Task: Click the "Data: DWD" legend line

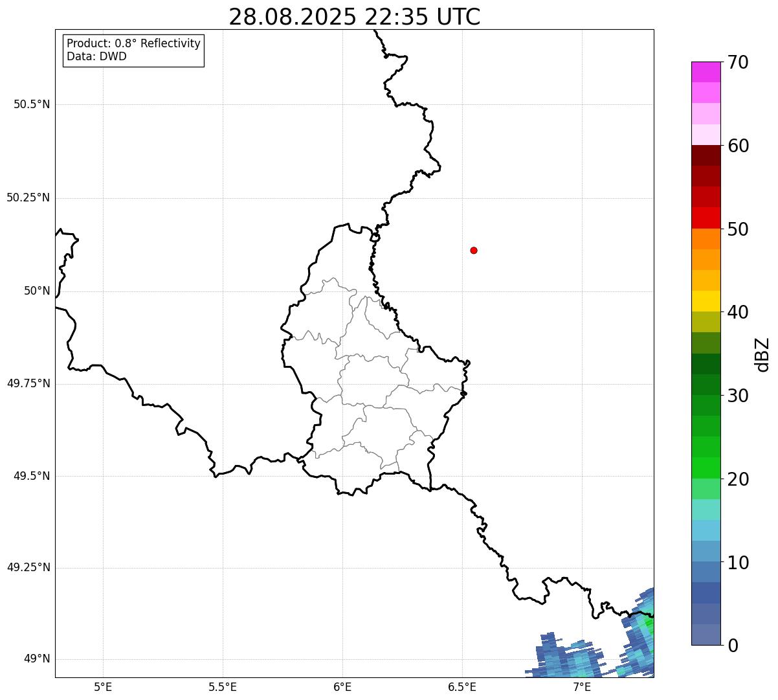Action: pos(96,56)
